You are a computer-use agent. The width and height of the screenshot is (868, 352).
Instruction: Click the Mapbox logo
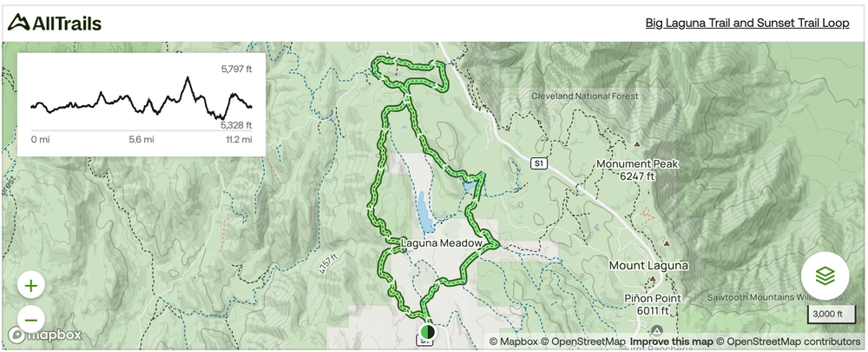pyautogui.click(x=45, y=335)
